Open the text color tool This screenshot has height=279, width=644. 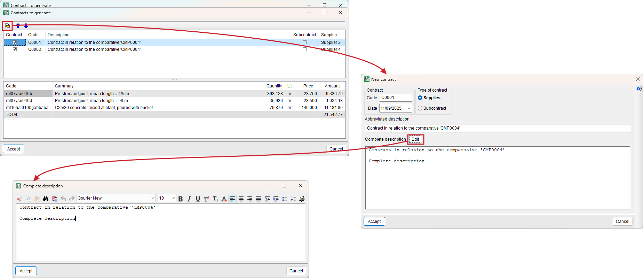click(224, 199)
